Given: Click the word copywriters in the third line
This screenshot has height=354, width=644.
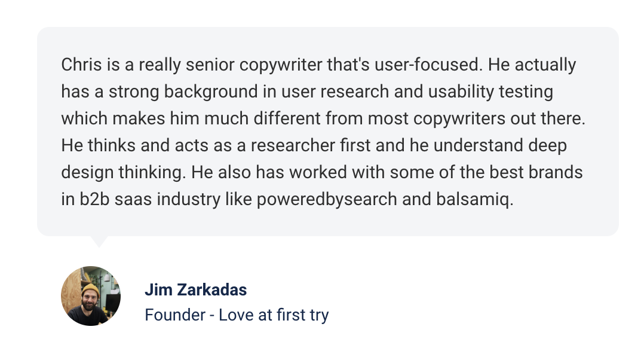Looking at the screenshot, I should coord(459,119).
